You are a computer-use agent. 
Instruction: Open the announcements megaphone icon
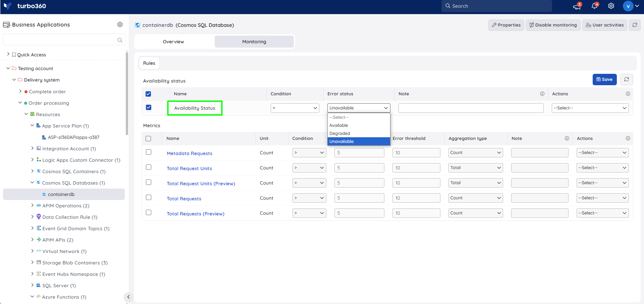[x=577, y=6]
